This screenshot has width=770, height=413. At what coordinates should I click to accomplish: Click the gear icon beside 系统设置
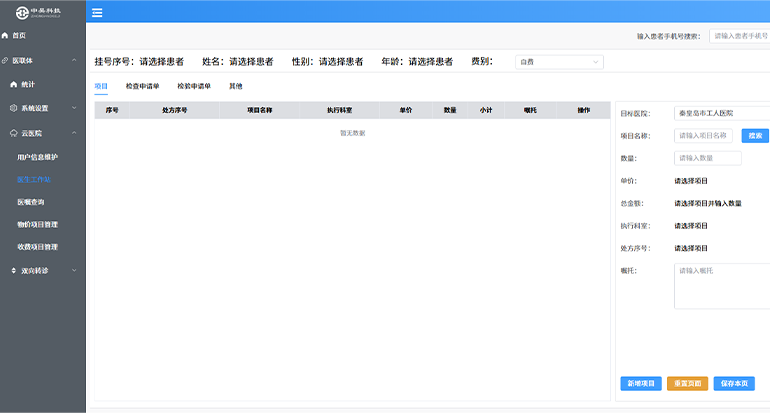pos(14,108)
